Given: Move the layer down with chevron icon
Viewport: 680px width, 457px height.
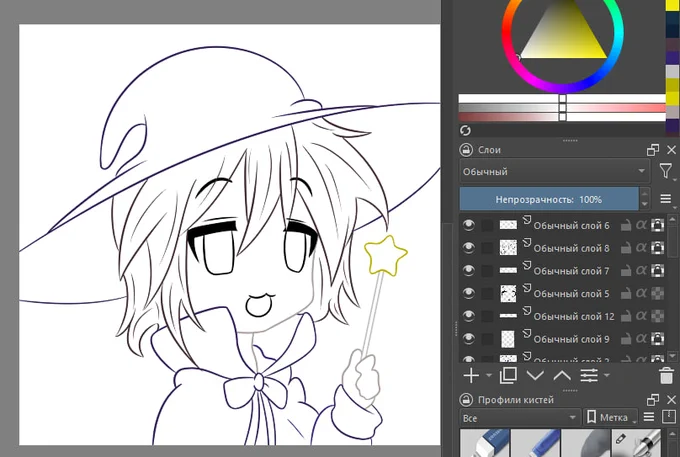Looking at the screenshot, I should coord(535,375).
